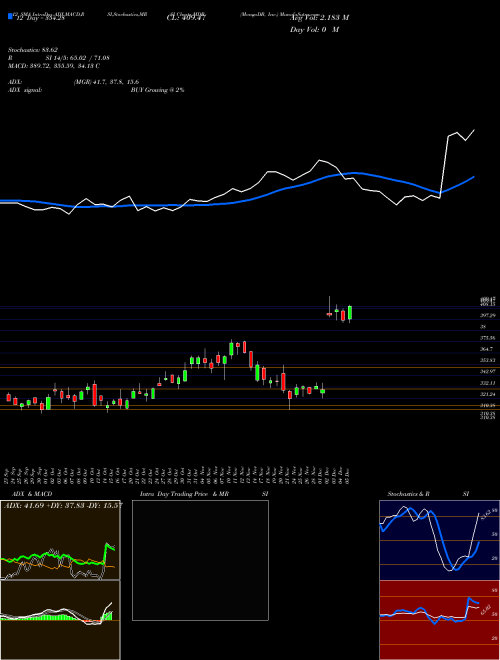Open the MACD histogram chart thumbnail
The width and height of the screenshot is (500, 660).
coord(60,620)
